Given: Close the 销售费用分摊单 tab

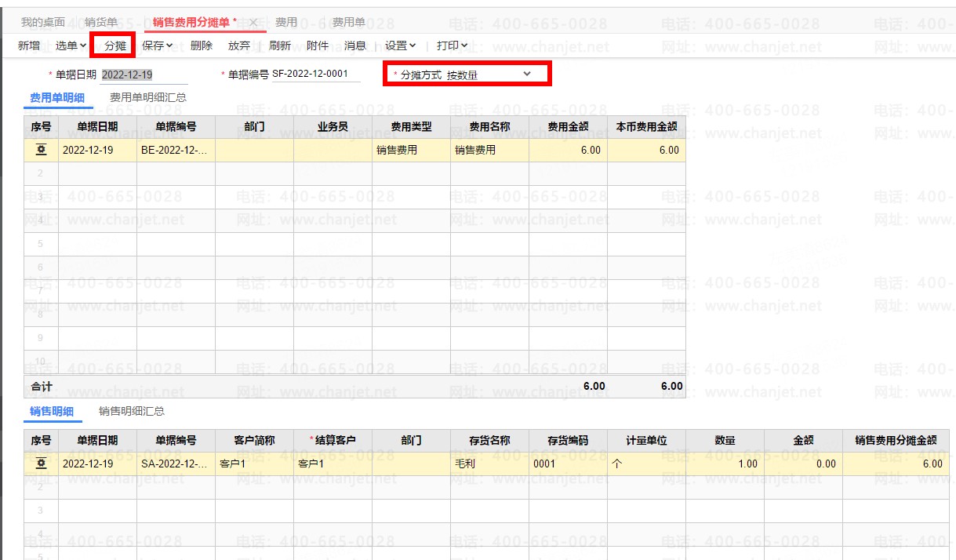Looking at the screenshot, I should [253, 23].
